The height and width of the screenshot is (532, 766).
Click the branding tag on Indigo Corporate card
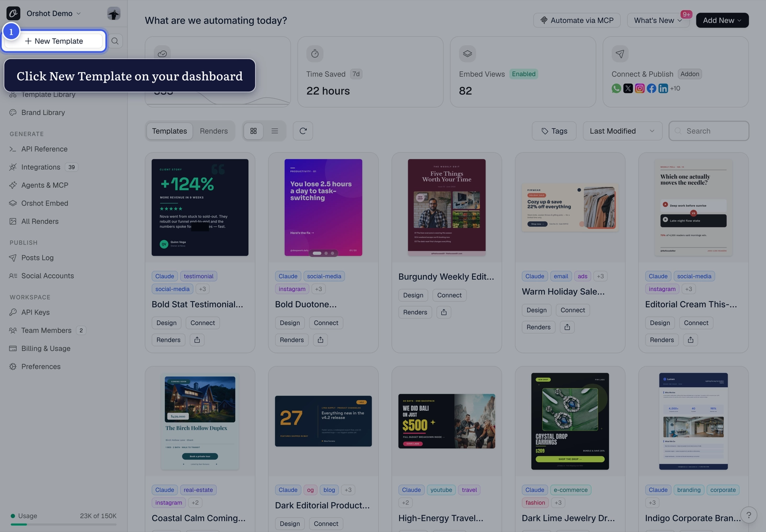pyautogui.click(x=689, y=490)
